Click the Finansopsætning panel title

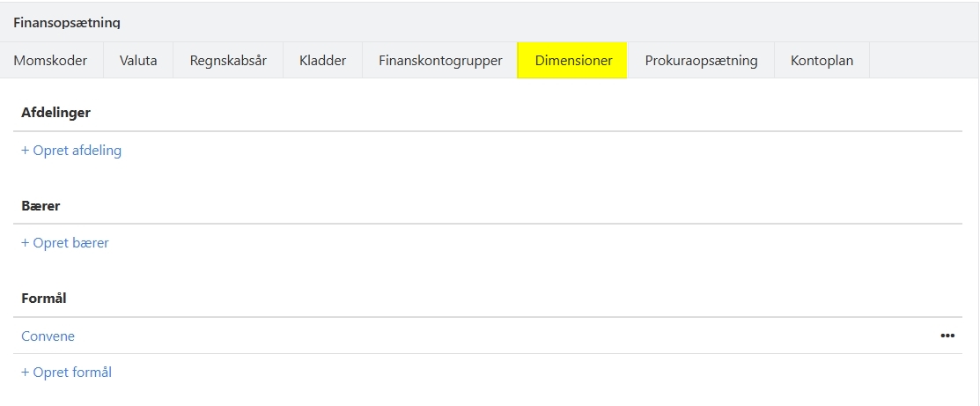point(67,22)
